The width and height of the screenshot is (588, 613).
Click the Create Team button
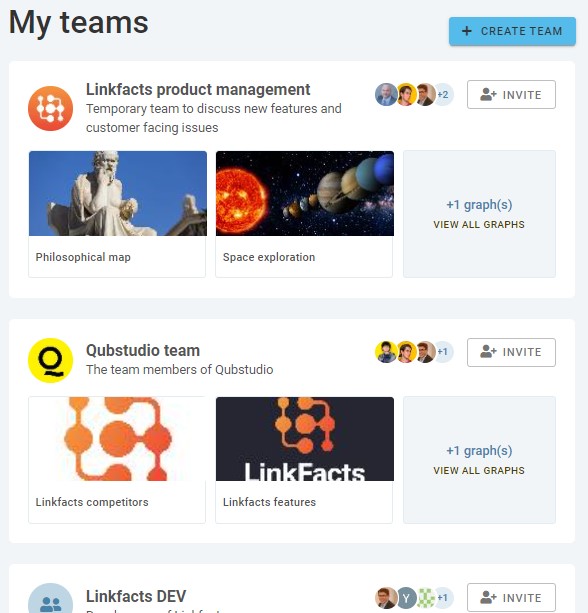coord(512,31)
